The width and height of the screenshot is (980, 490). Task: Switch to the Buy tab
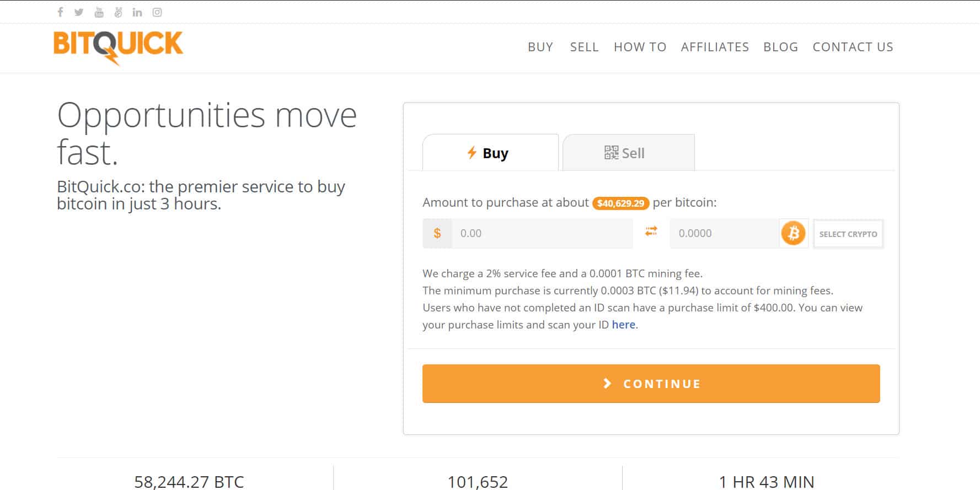click(x=490, y=153)
